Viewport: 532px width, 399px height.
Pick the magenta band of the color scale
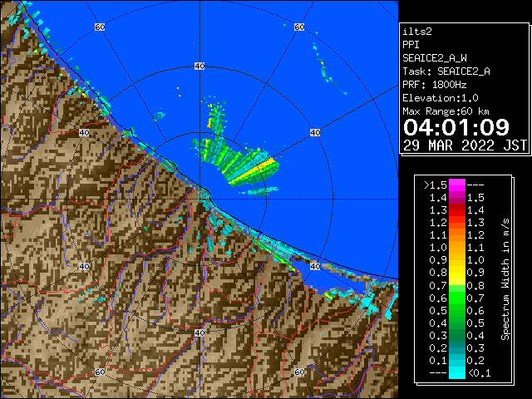[x=457, y=185]
